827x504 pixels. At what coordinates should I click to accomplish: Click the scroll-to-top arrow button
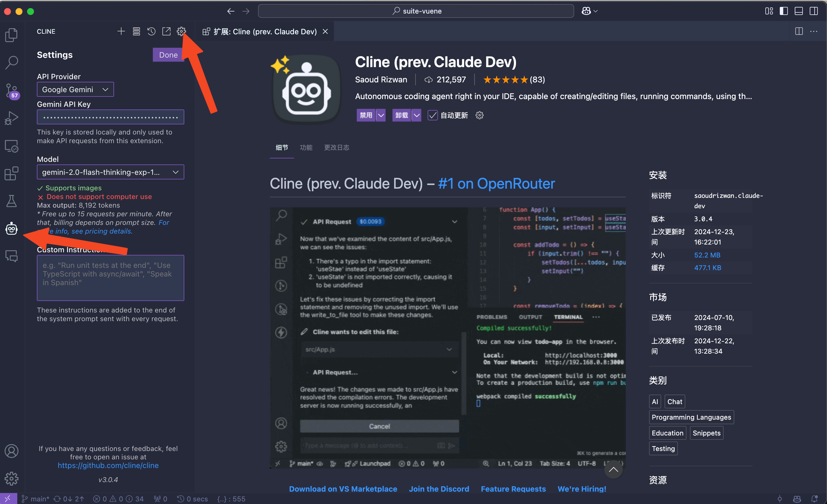(613, 469)
